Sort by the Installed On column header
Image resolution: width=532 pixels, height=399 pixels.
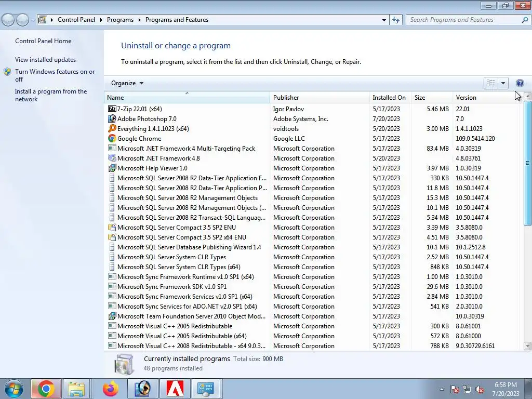pyautogui.click(x=390, y=97)
